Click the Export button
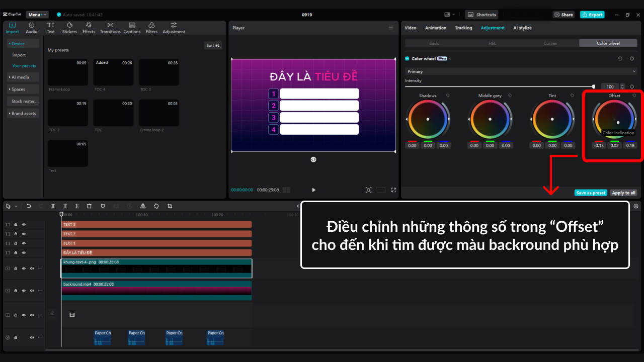Viewport: 644px width, 362px height. (592, 15)
